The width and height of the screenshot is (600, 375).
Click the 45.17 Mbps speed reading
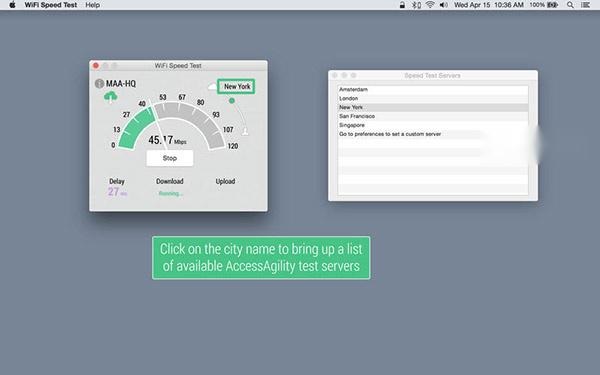coord(167,140)
